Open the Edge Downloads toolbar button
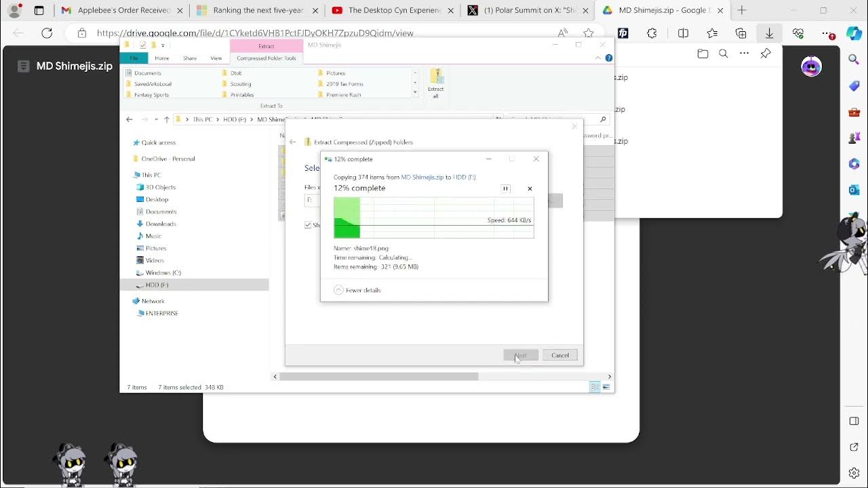This screenshot has width=868, height=488. click(x=769, y=33)
